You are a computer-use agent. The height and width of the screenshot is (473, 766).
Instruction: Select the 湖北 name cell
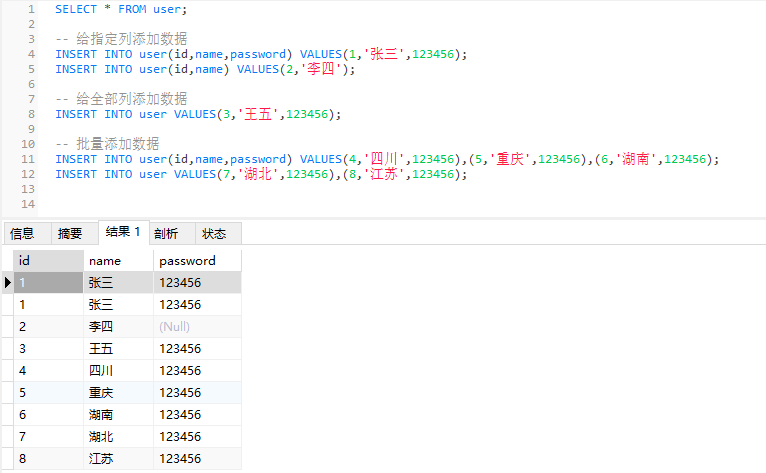118,436
